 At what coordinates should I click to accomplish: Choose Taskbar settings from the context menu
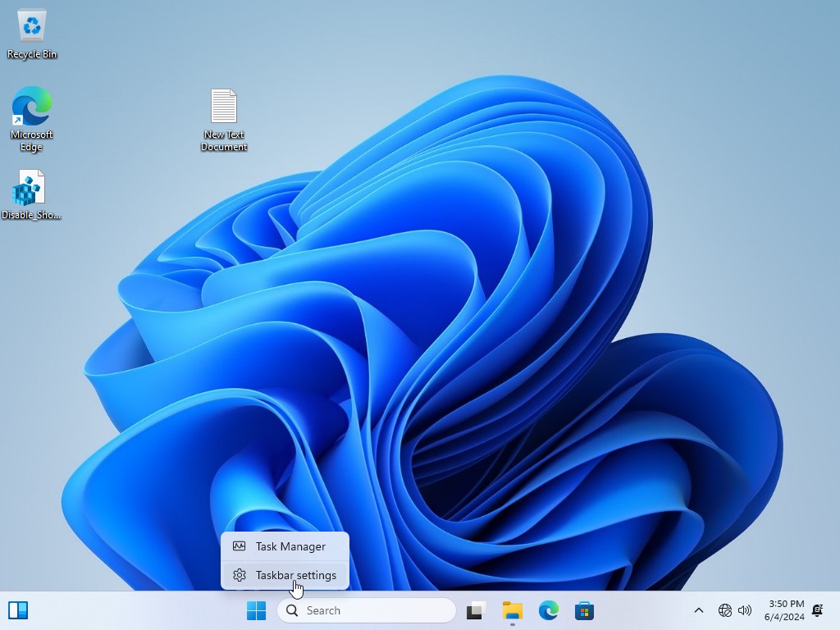coord(285,575)
